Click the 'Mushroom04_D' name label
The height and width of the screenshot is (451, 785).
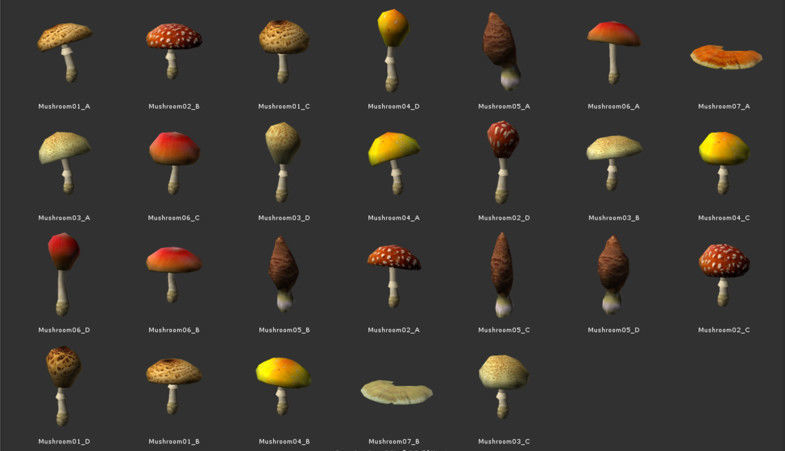[x=394, y=106]
